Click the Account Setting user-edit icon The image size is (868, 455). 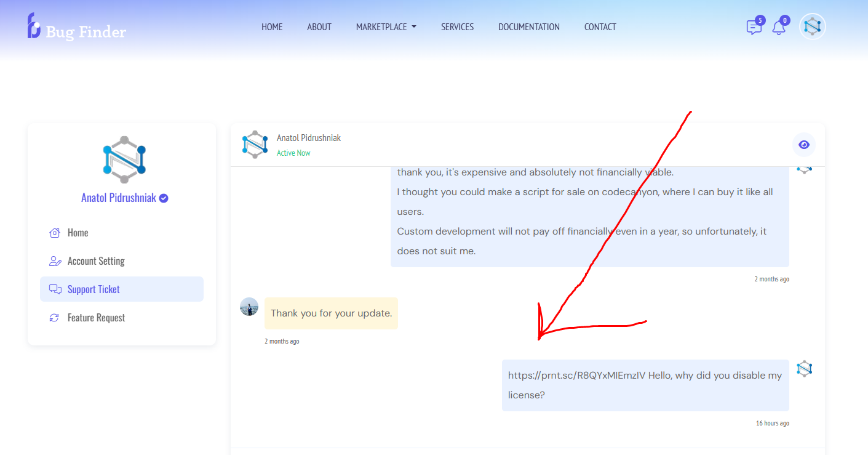[x=55, y=261]
